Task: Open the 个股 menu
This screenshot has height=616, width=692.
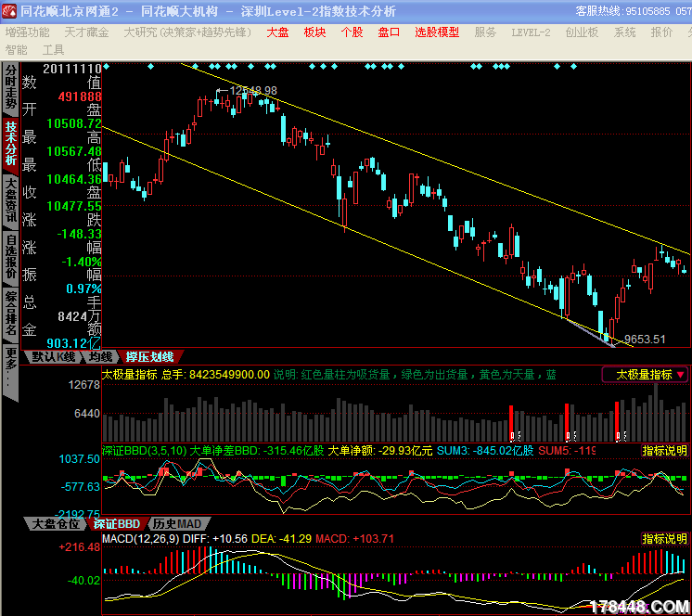Action: pos(352,32)
